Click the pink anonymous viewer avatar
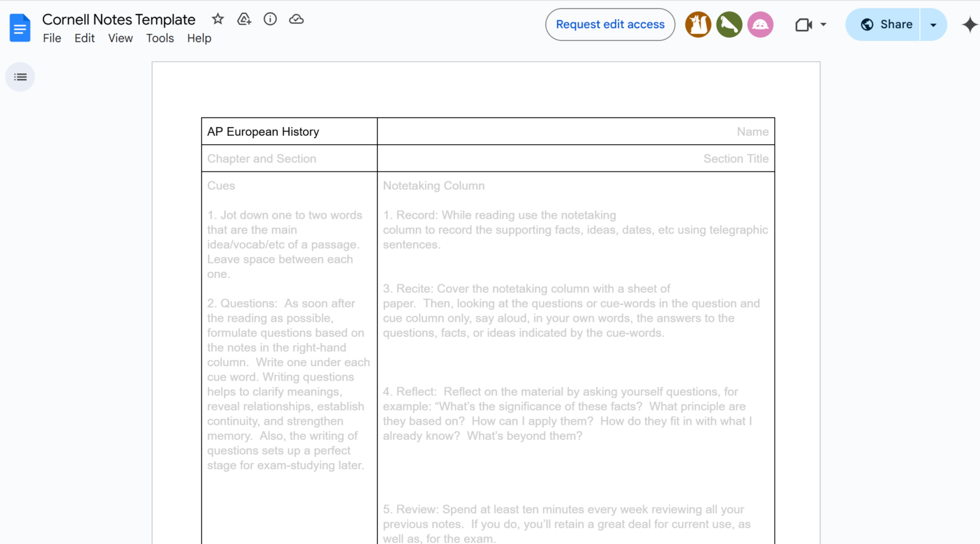 (761, 24)
